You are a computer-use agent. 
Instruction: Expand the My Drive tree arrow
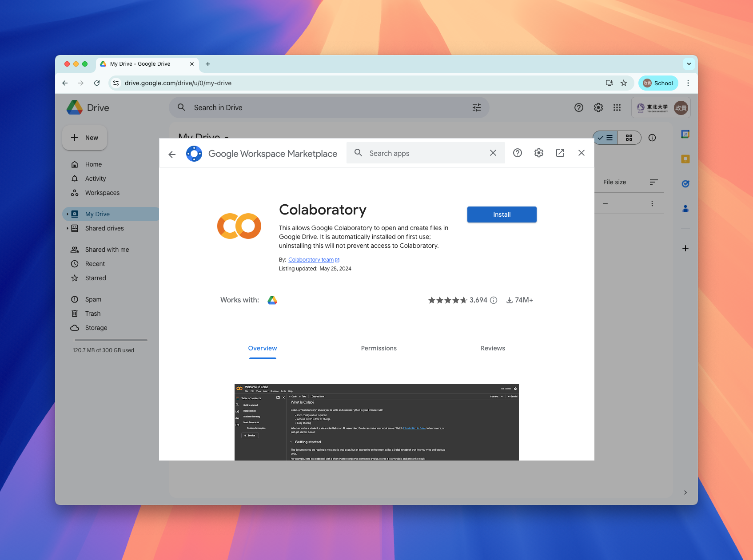tap(68, 214)
